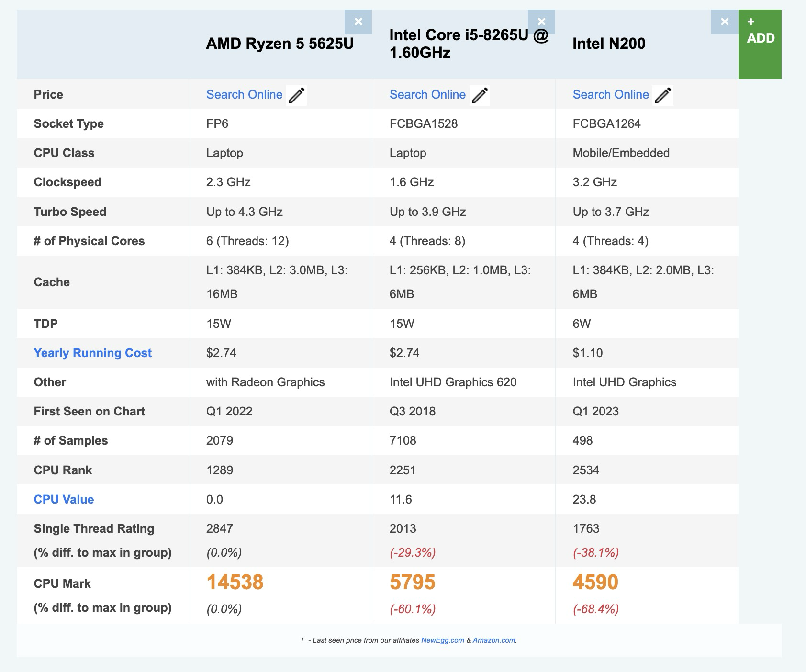Select the AMD Ryzen 5 5625U heading
The image size is (806, 672).
tap(280, 44)
